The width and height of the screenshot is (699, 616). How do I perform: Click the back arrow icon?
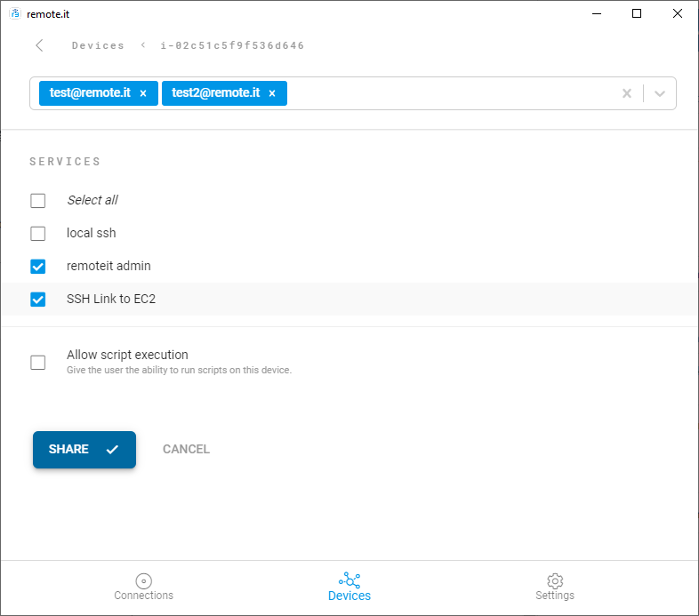[39, 45]
